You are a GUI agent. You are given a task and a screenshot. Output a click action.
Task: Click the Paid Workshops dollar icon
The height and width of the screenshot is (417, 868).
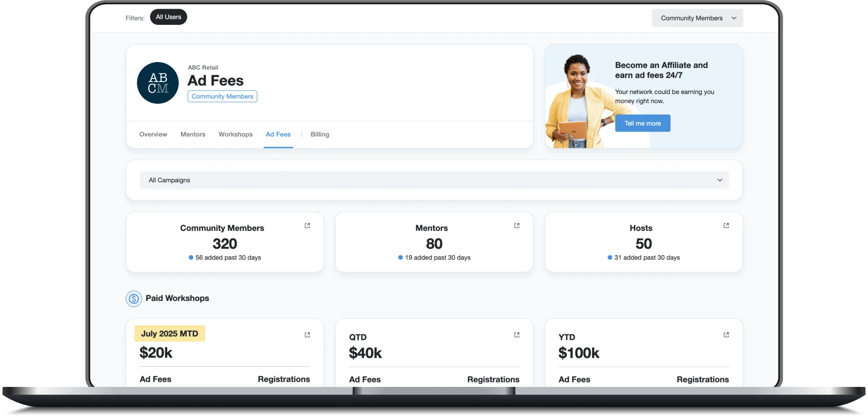pos(133,299)
